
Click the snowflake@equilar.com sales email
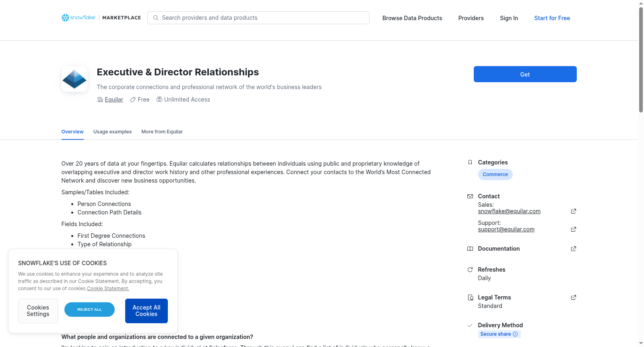(x=509, y=211)
